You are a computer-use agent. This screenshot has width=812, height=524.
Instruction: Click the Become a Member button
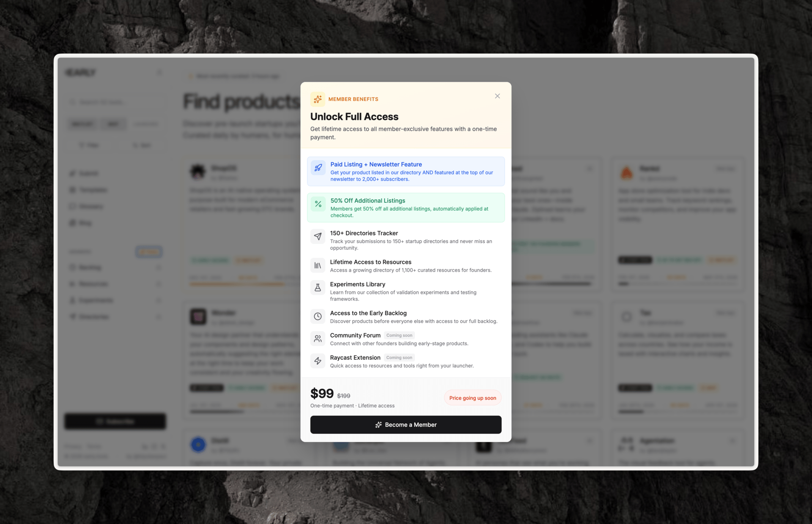point(406,425)
